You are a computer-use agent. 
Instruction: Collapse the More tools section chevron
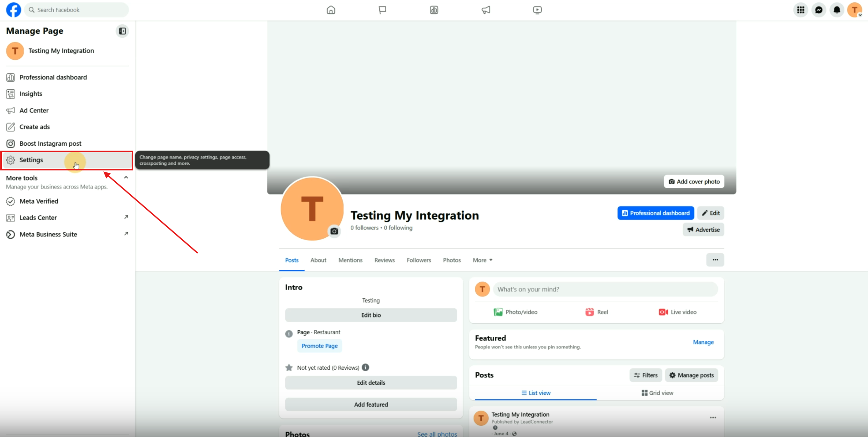(x=126, y=178)
